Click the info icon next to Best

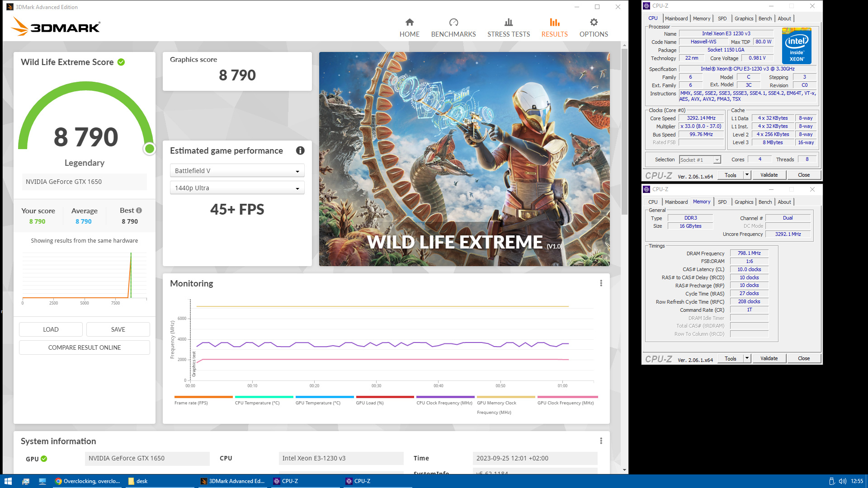(139, 211)
